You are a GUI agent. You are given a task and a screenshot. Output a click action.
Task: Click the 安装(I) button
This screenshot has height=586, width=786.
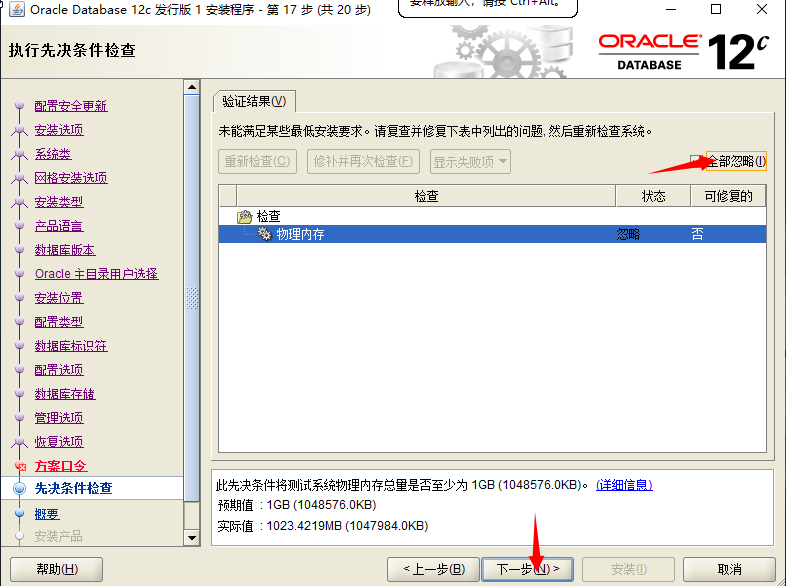629,569
